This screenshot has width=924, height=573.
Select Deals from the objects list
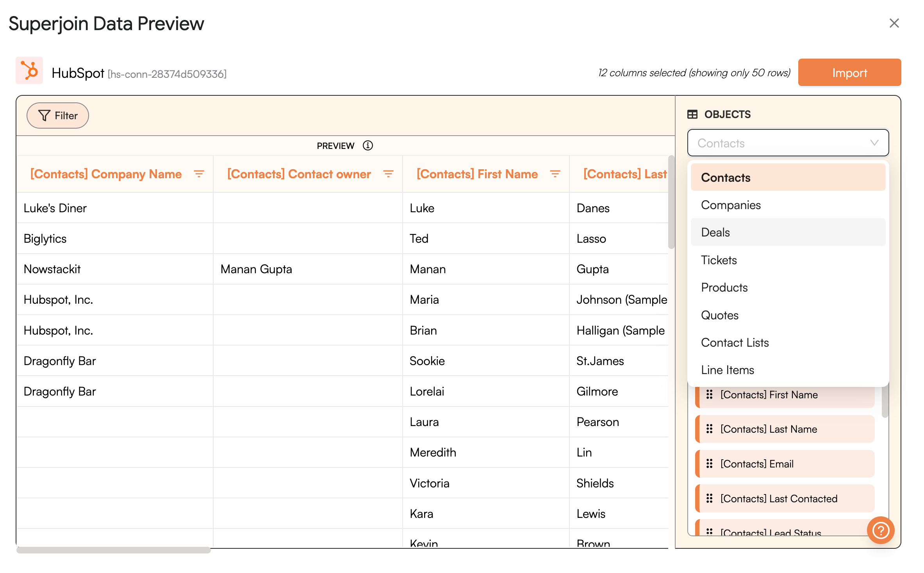[715, 232]
